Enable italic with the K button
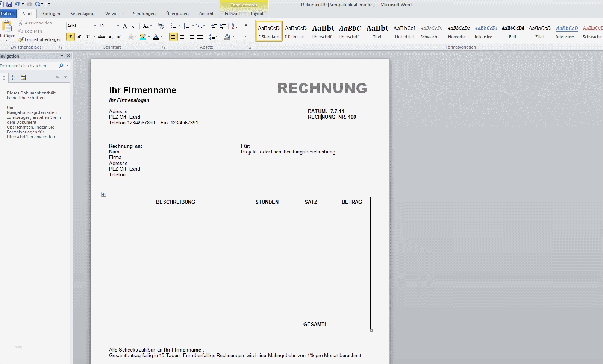The image size is (603, 364). click(x=79, y=37)
